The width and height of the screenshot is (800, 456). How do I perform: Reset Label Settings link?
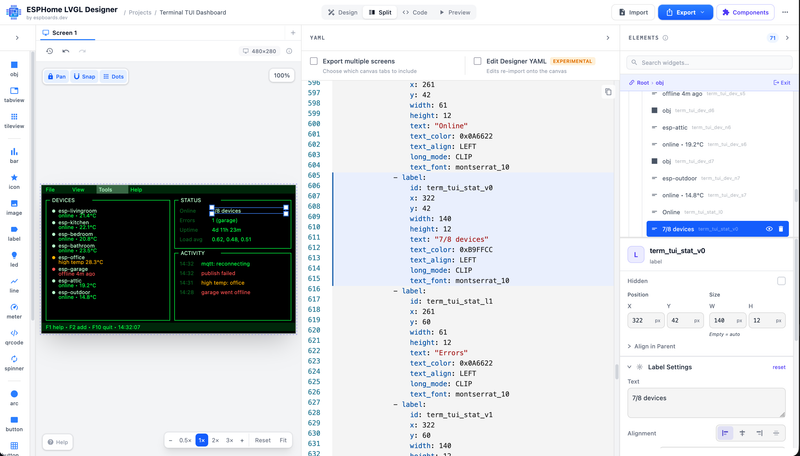pyautogui.click(x=779, y=367)
